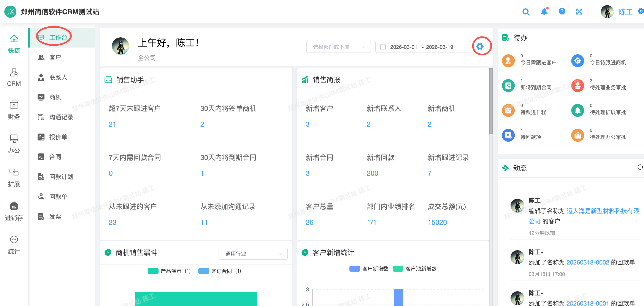
Task: Expand 选择部门或下属 dropdown
Action: (338, 47)
